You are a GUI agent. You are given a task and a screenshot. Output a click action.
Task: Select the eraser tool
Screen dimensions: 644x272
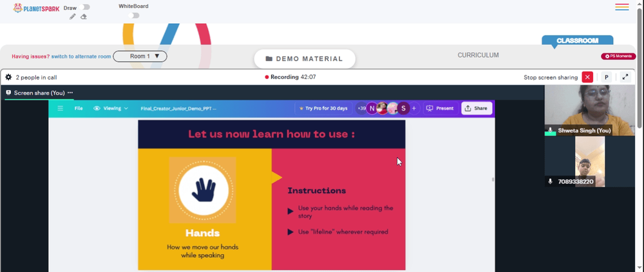tap(83, 17)
